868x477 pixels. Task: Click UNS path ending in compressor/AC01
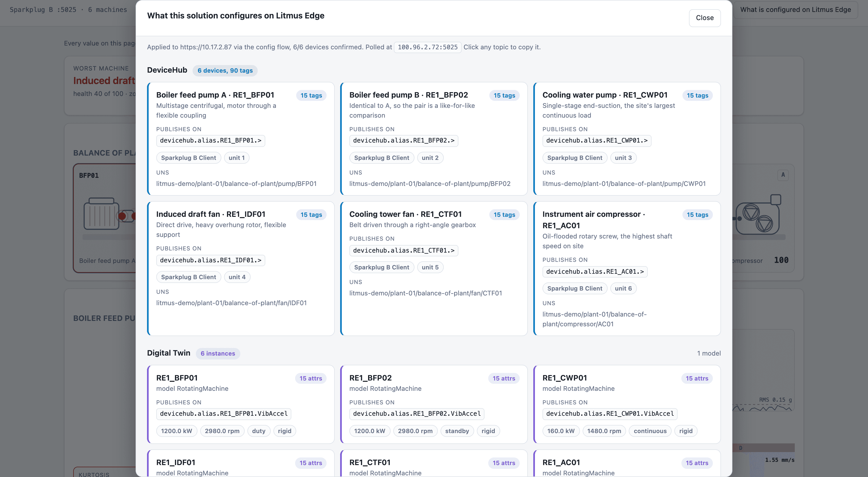[x=594, y=319]
